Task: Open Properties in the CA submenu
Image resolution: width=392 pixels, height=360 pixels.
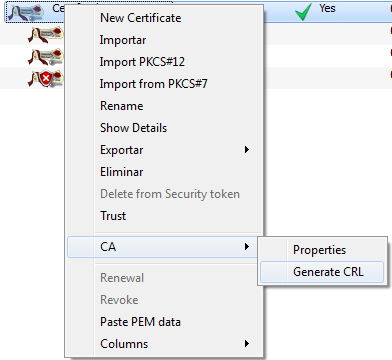Action: click(x=319, y=250)
